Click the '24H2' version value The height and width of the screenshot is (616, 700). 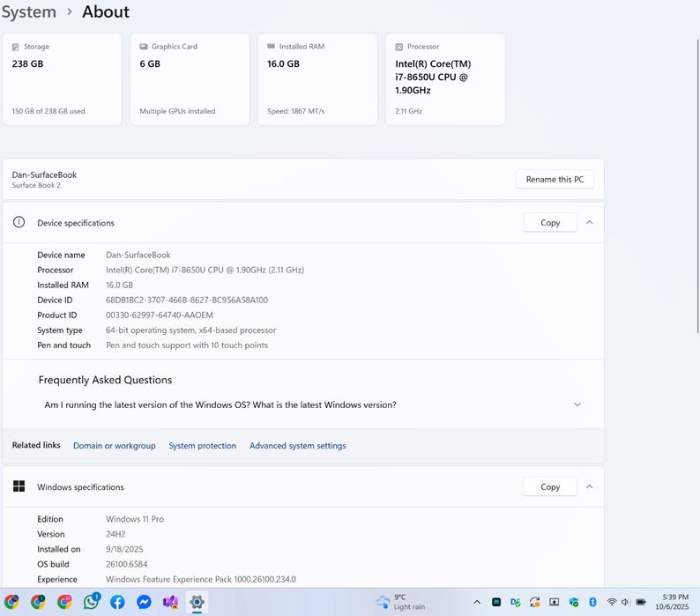click(x=115, y=534)
